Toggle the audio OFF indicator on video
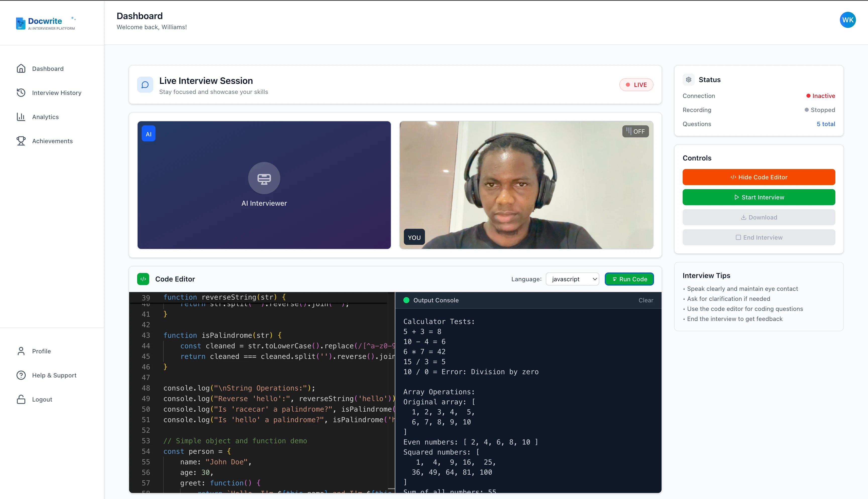868x499 pixels. point(635,131)
